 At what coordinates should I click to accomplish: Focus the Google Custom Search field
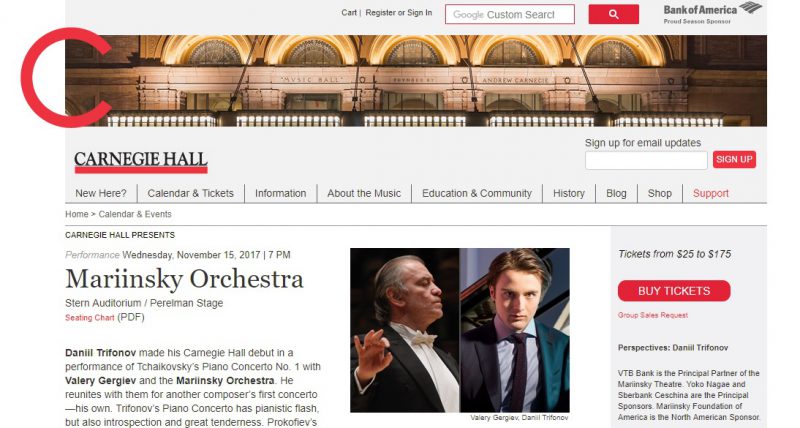click(510, 14)
